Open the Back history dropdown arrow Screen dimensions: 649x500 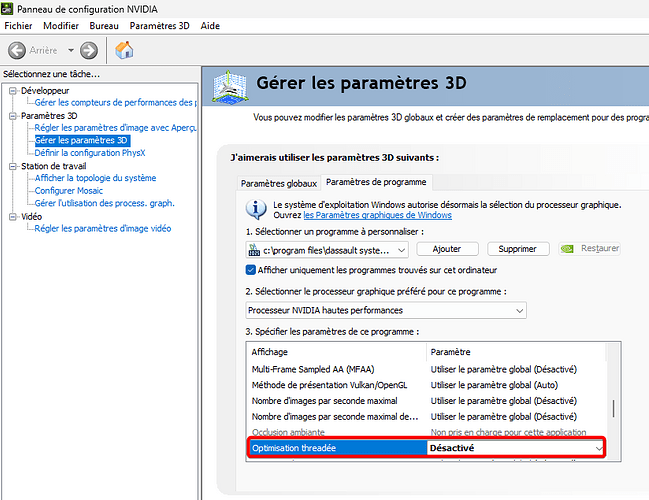click(x=71, y=50)
